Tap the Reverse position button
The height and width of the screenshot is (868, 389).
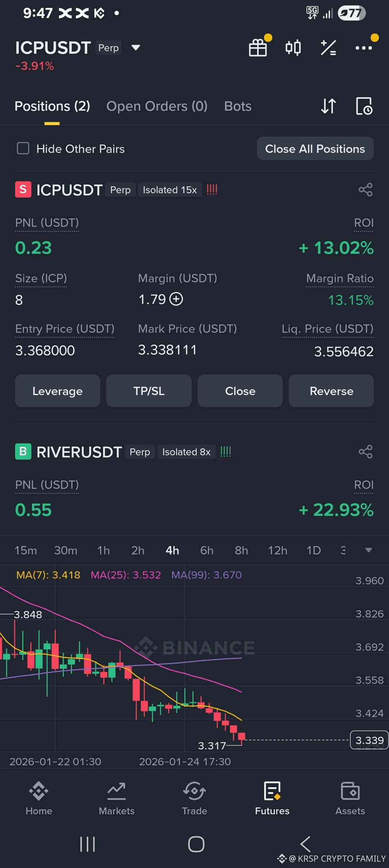point(331,391)
